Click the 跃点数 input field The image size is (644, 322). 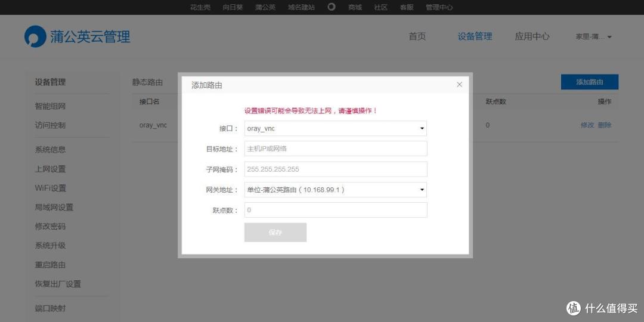click(336, 210)
